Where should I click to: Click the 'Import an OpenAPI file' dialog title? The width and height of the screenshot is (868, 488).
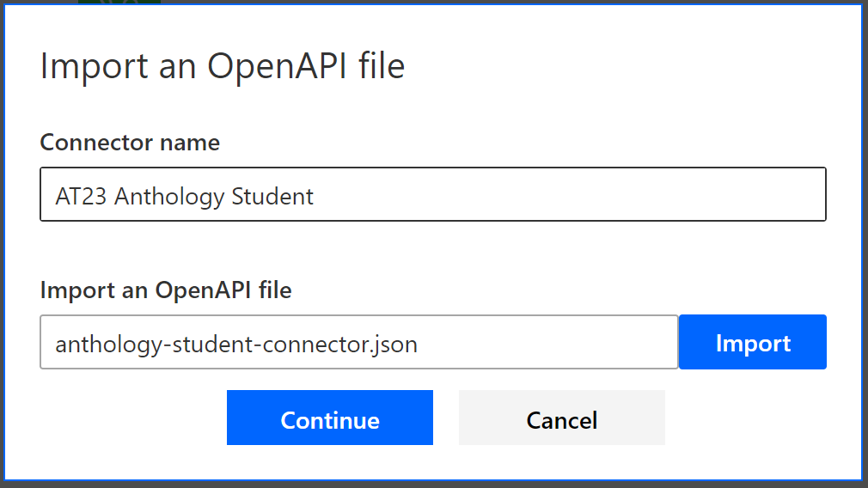223,66
